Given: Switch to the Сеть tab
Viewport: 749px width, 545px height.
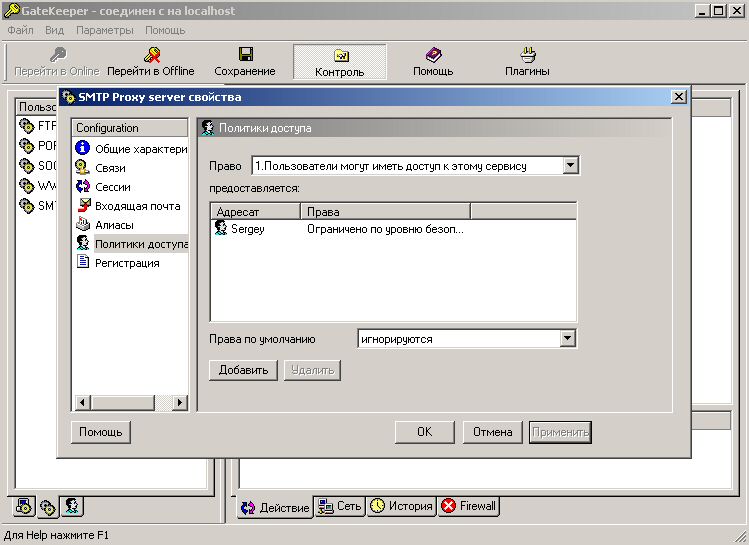Looking at the screenshot, I should pyautogui.click(x=340, y=506).
